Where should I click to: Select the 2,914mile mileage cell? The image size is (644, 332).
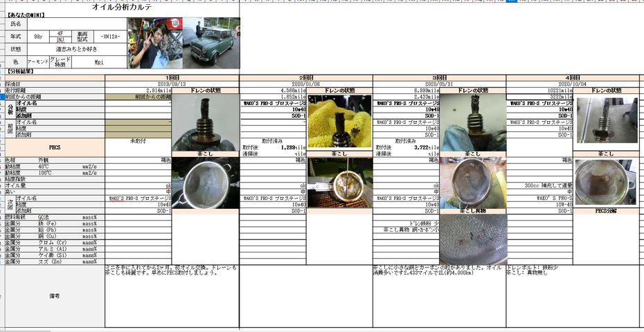tap(138, 91)
